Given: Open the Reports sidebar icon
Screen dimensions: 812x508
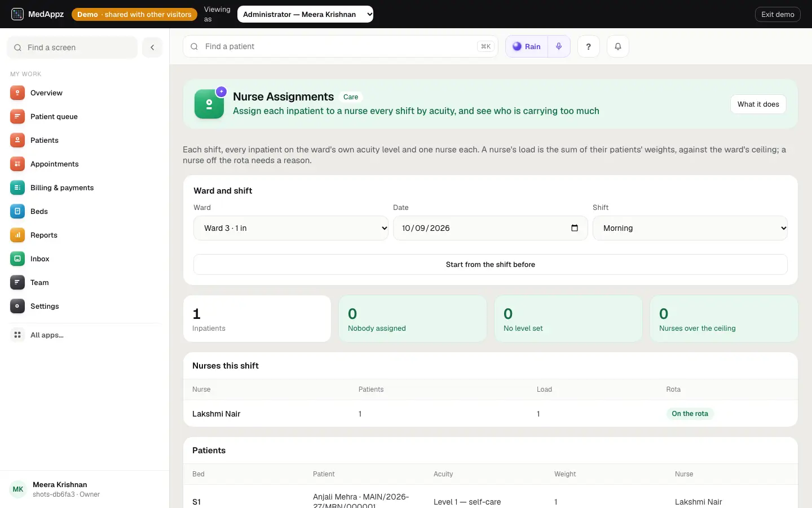Looking at the screenshot, I should point(17,235).
